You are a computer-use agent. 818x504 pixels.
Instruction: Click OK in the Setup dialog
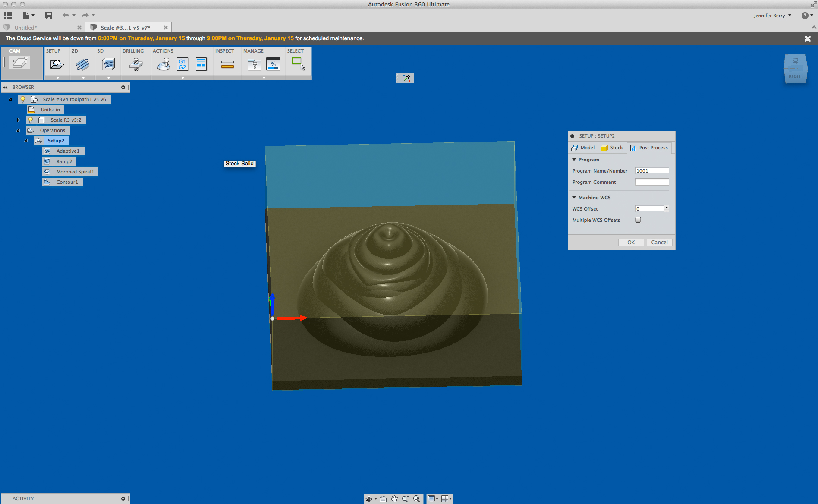pos(631,242)
